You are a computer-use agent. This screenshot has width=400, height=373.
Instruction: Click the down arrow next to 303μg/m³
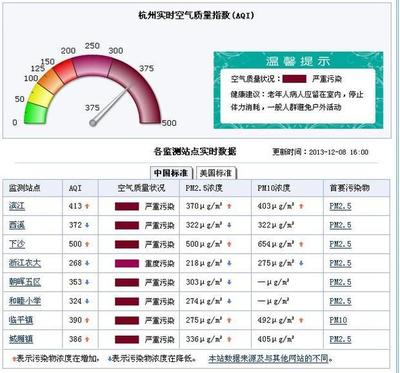click(x=229, y=282)
